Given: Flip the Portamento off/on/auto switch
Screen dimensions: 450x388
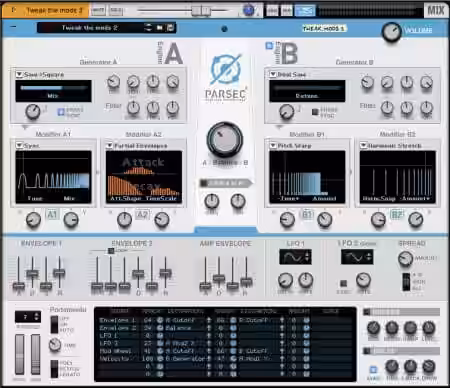Looking at the screenshot, I should click(x=54, y=324).
